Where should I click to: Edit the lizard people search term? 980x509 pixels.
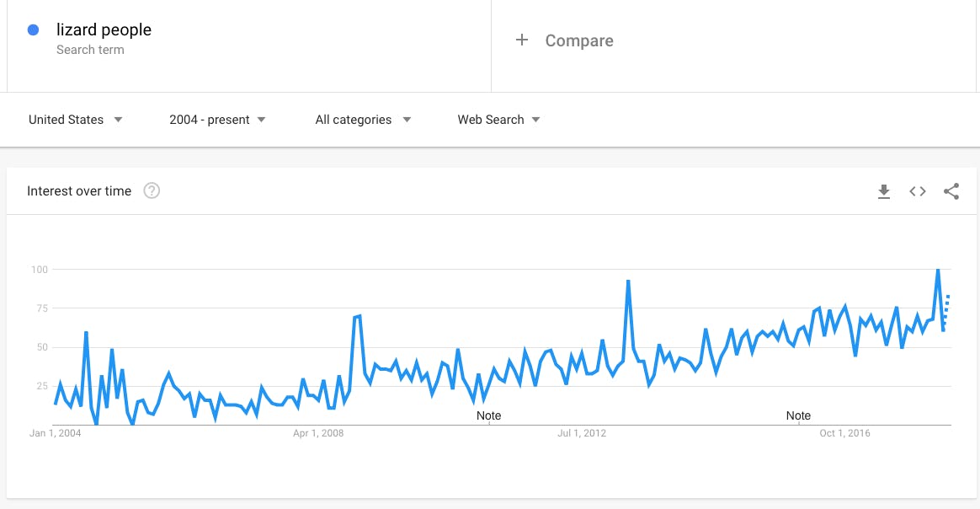104,30
